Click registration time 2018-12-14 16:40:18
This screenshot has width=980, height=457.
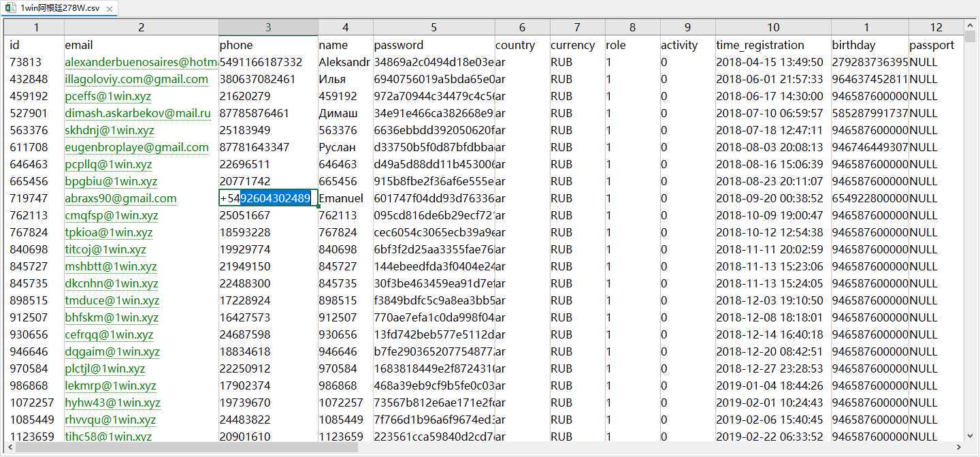click(773, 334)
